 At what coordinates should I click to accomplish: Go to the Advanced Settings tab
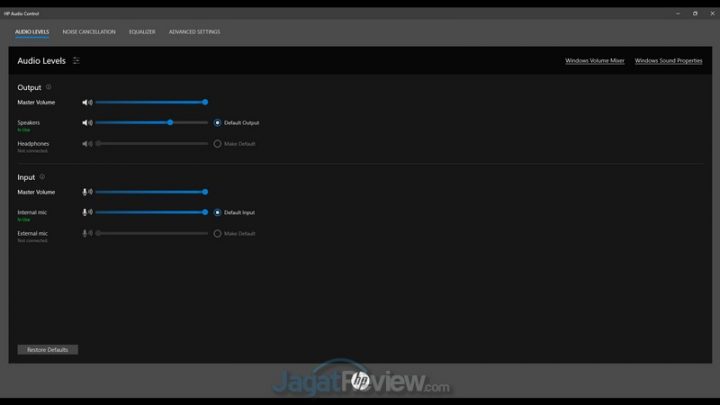coord(194,32)
